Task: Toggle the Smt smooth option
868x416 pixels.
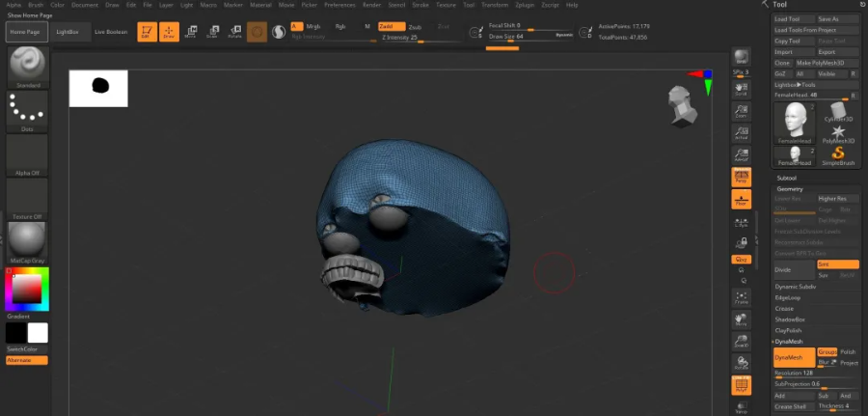Action: (837, 264)
